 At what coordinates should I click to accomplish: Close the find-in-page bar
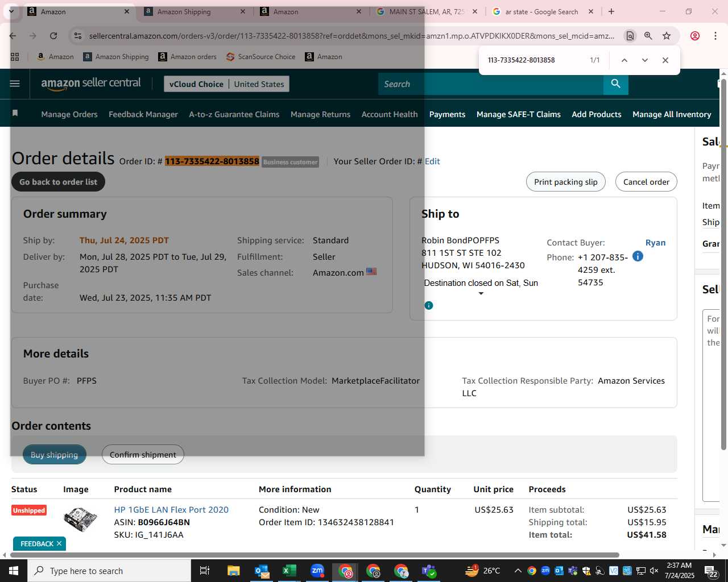(x=665, y=60)
